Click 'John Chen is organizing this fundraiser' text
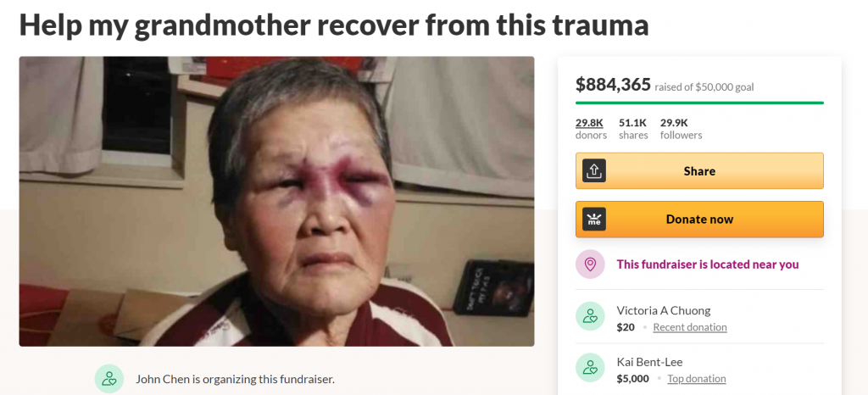The image size is (868, 395). pos(236,380)
